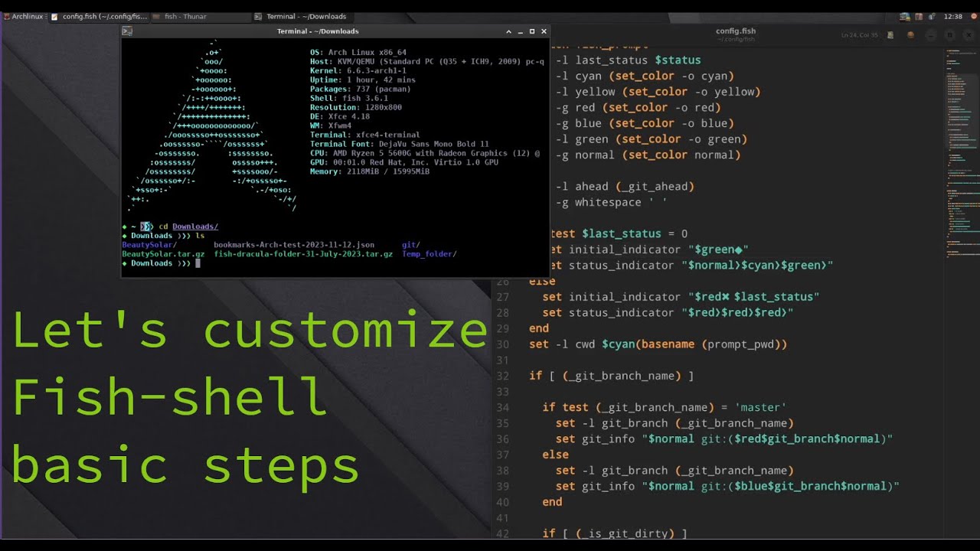The image size is (980, 551).
Task: Click BeautySolar.tar.gz in terminal listing
Action: (x=163, y=254)
